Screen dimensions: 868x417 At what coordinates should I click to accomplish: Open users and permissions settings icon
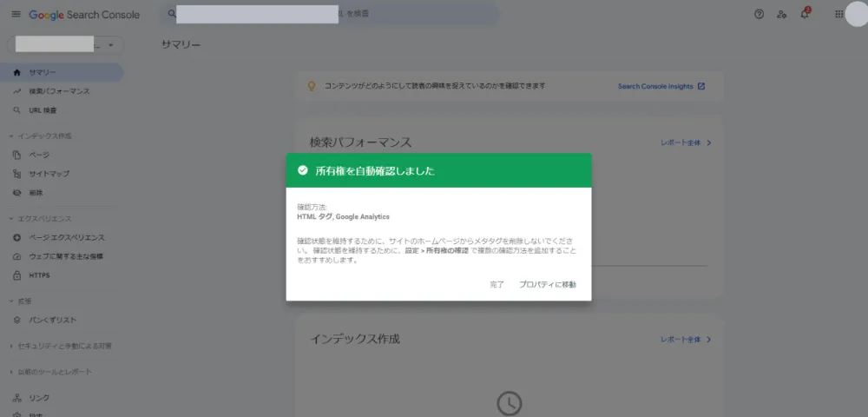[x=782, y=15]
